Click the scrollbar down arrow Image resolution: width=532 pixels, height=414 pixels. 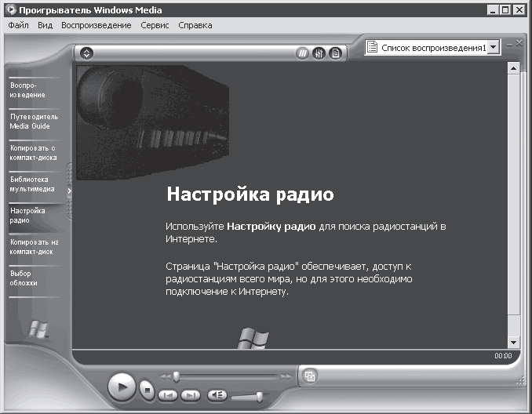pos(514,343)
